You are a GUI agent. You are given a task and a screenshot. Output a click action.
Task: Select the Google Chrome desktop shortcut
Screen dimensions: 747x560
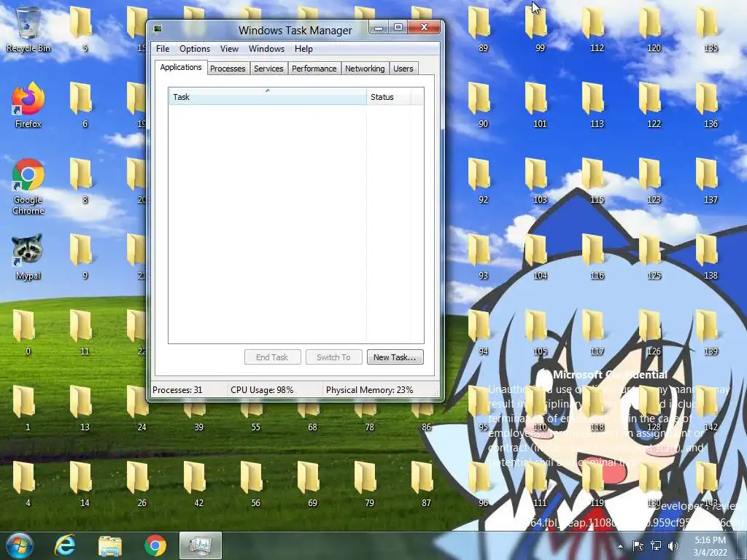[x=28, y=187]
